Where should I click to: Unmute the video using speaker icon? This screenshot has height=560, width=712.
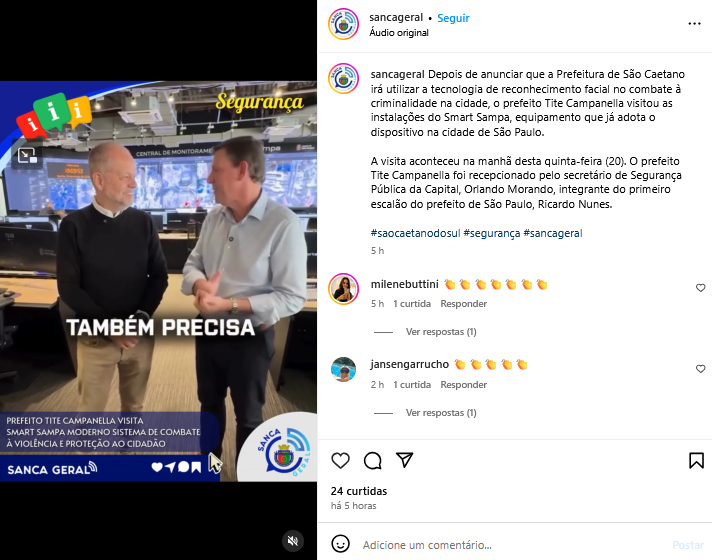[x=293, y=540]
